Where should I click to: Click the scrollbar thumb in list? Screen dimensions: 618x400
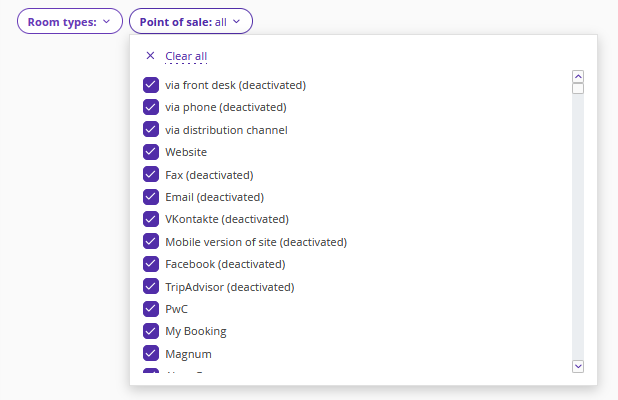point(578,88)
